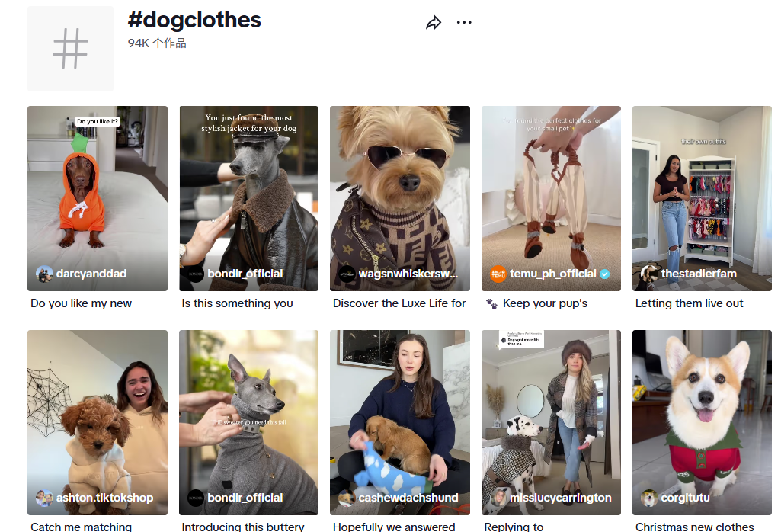Screen dimensions: 781x532
Task: Visit misslucycarrington username link
Action: (x=561, y=498)
